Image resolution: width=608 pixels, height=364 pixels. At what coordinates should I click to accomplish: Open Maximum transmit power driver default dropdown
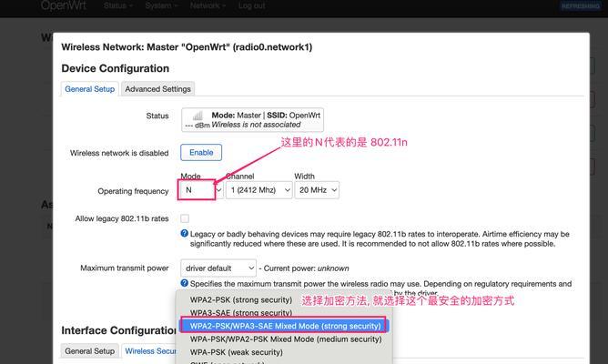[218, 268]
